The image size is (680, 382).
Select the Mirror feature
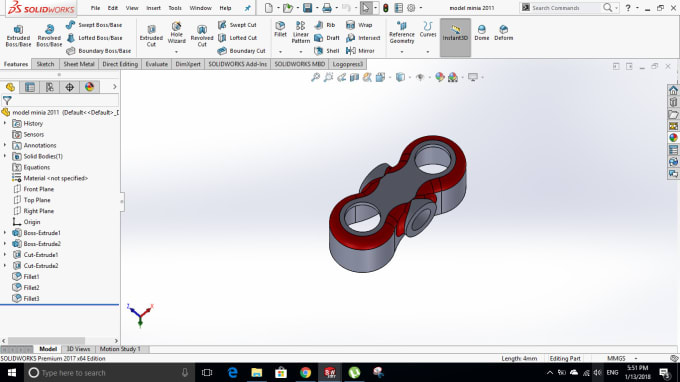[360, 51]
